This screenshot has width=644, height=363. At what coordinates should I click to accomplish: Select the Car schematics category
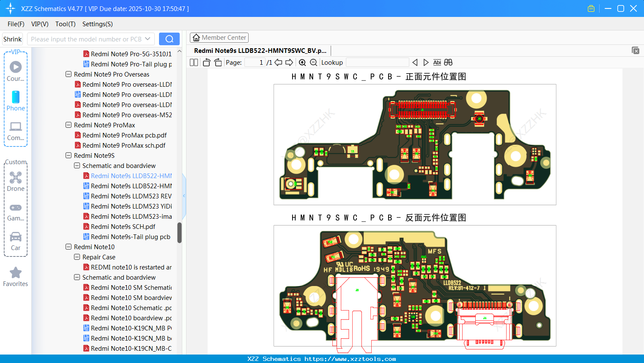[16, 242]
